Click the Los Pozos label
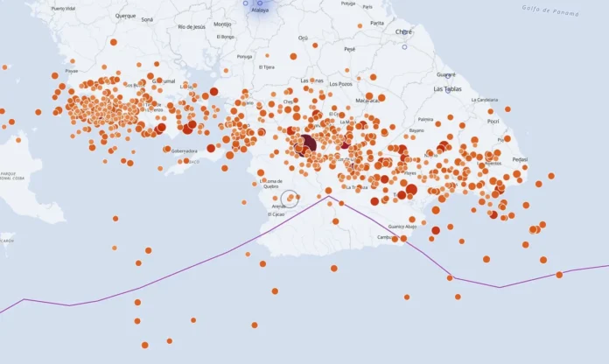Viewport: 609px width, 364px height. [340, 84]
